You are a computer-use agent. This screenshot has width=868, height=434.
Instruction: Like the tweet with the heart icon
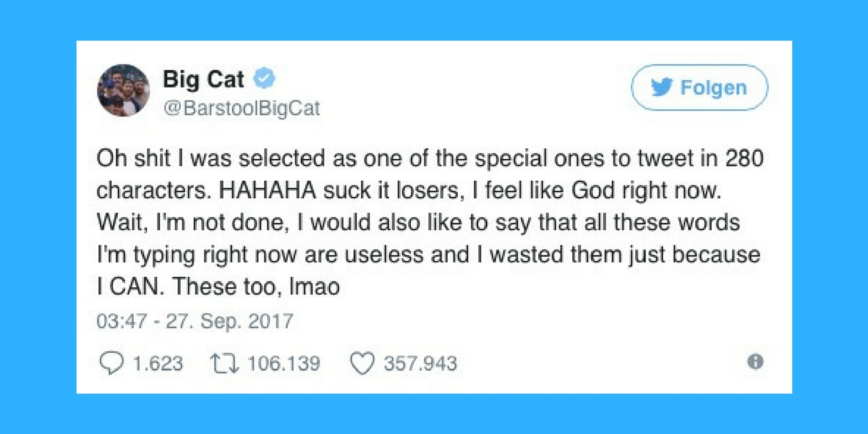pyautogui.click(x=362, y=362)
